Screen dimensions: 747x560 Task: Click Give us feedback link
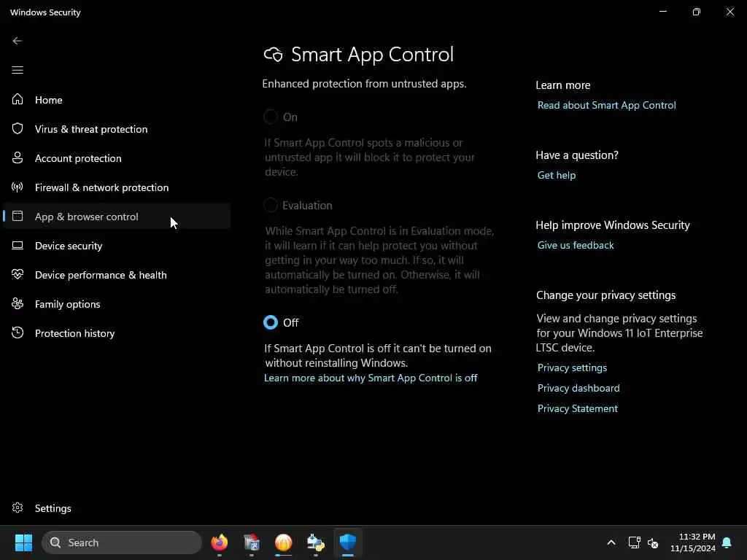576,245
